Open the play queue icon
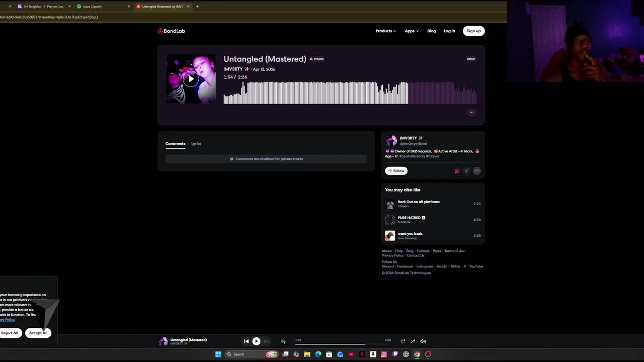Viewport: 644px width, 362px height. pyautogui.click(x=283, y=341)
